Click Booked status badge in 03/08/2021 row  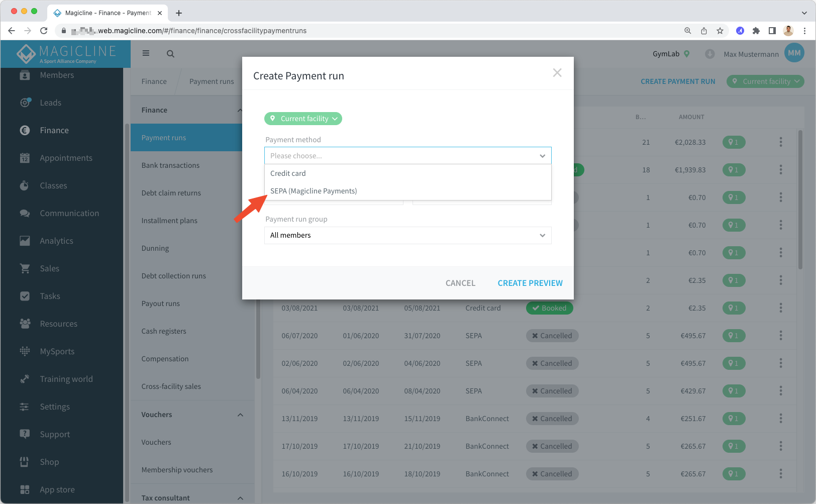coord(549,308)
